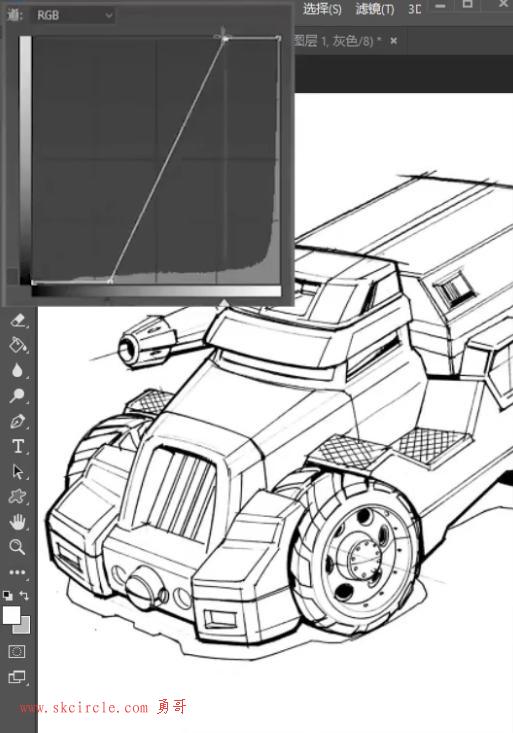513x733 pixels.
Task: Open the 滤镜(T) menu
Action: [375, 9]
